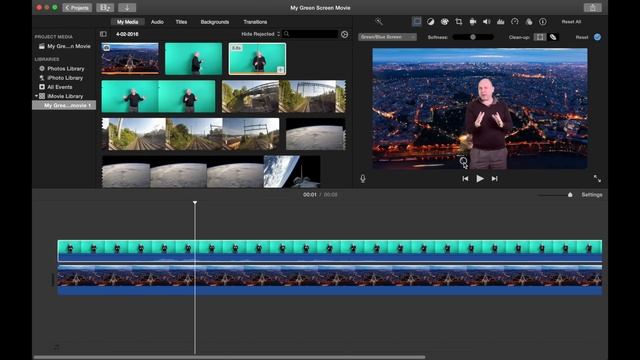The height and width of the screenshot is (360, 640).
Task: Select the moon surface clip next to railway clips
Action: click(x=316, y=134)
